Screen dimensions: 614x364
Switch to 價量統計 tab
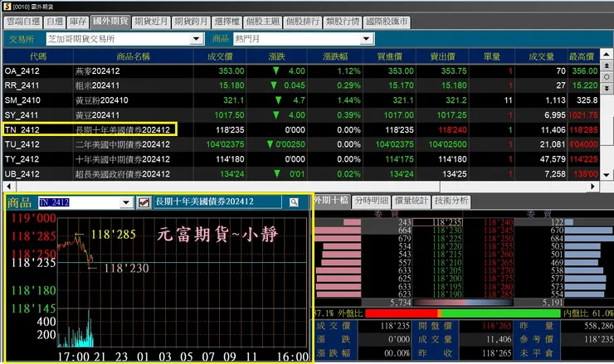click(411, 201)
